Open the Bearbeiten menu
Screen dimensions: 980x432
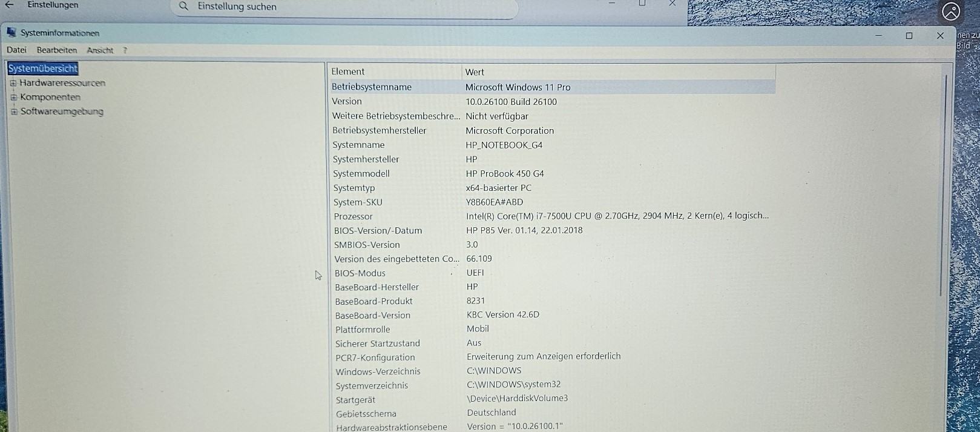(x=57, y=50)
